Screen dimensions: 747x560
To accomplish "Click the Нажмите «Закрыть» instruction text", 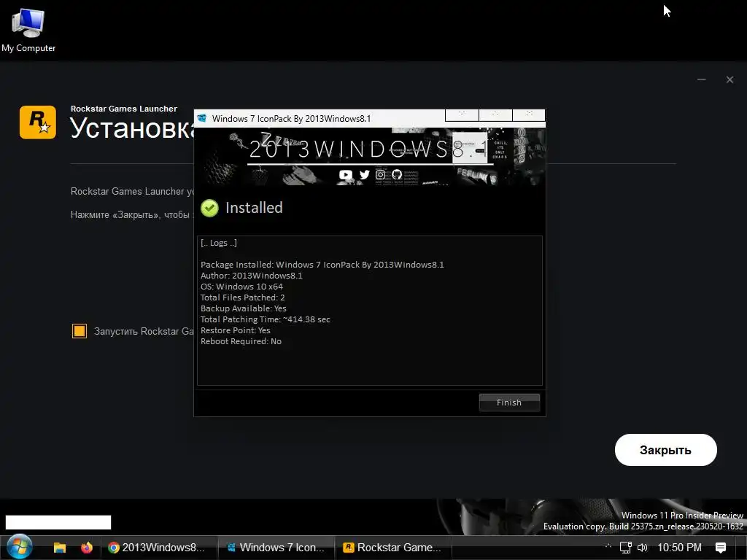I will 132,215.
